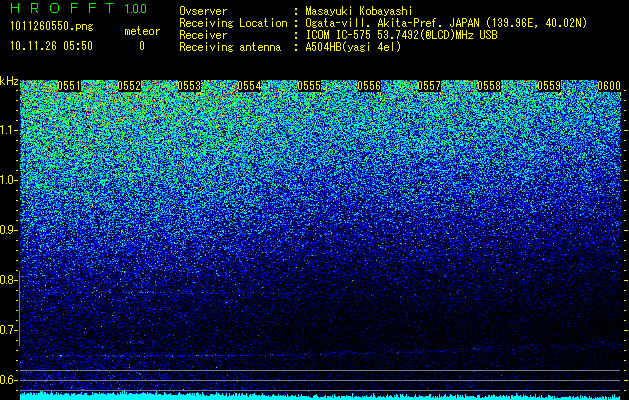
Task: Click the 0.8 frequency axis label
Action: click(x=8, y=280)
